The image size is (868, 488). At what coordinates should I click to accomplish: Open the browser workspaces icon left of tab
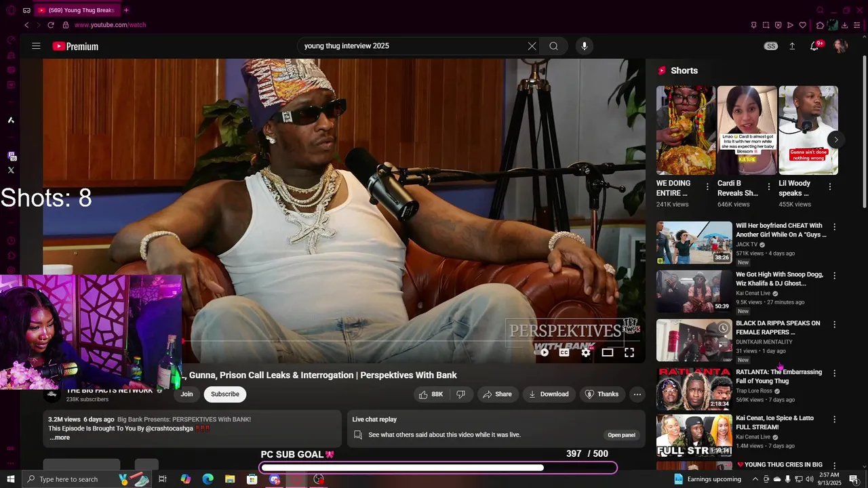(x=26, y=10)
